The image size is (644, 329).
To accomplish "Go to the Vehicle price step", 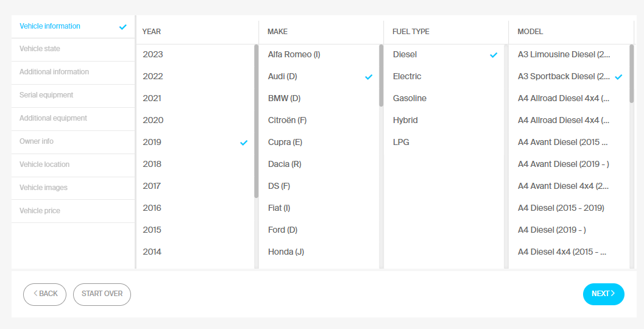I will pyautogui.click(x=73, y=211).
